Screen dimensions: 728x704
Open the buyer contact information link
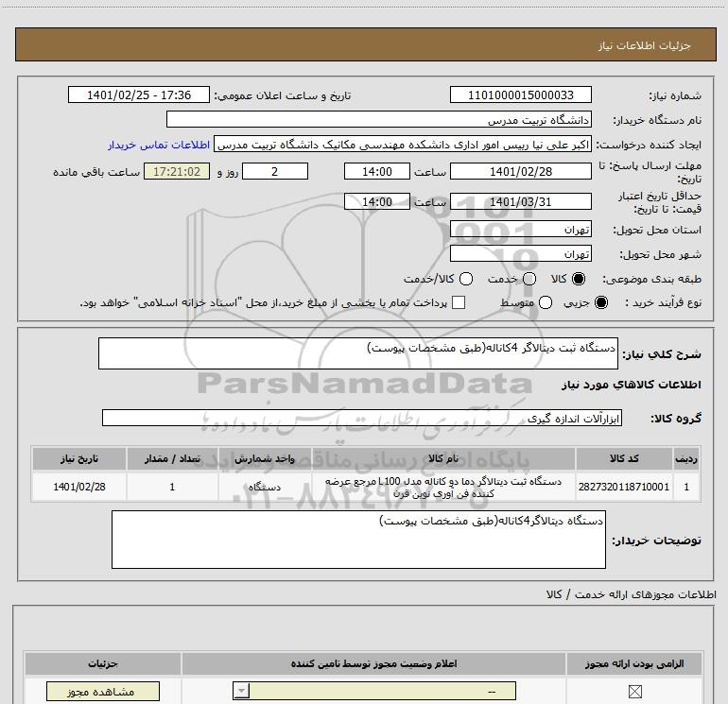(159, 145)
